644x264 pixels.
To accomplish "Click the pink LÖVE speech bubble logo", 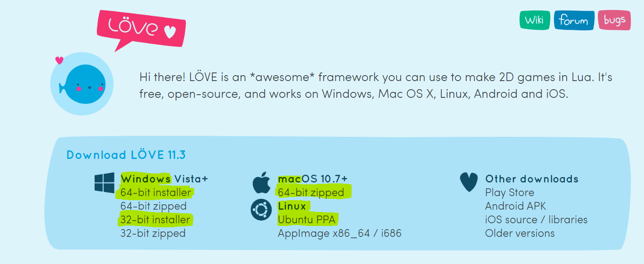I will (x=141, y=30).
